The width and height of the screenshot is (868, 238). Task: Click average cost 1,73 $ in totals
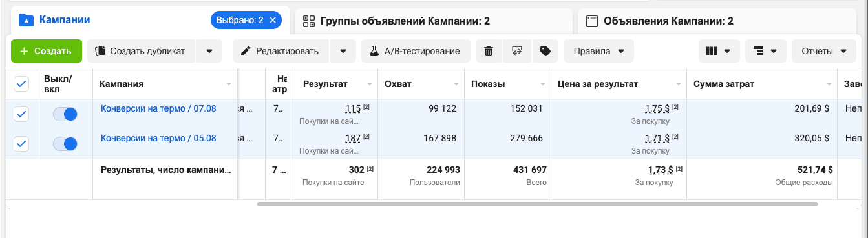coord(661,170)
